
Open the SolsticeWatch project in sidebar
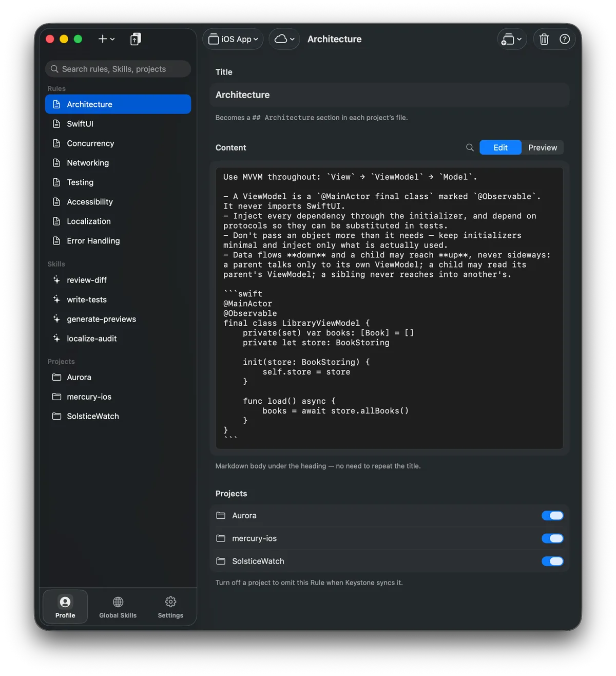point(118,416)
